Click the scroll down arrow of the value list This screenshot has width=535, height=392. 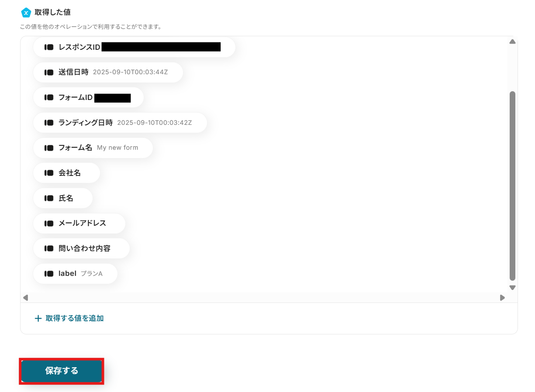(x=513, y=288)
